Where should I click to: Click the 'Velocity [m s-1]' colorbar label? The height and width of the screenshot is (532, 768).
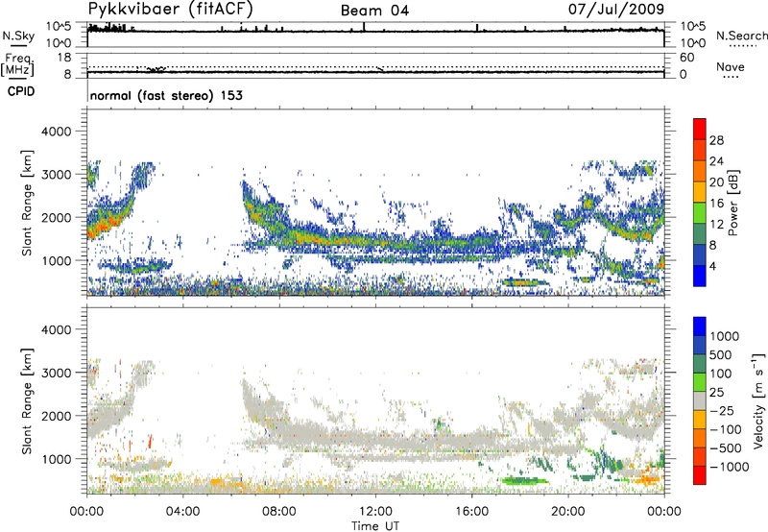coord(758,401)
